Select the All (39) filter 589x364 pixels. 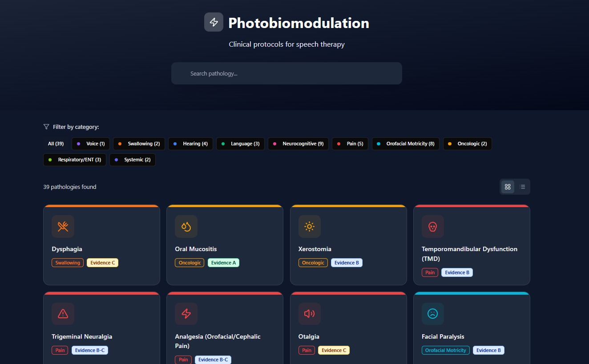(x=56, y=144)
